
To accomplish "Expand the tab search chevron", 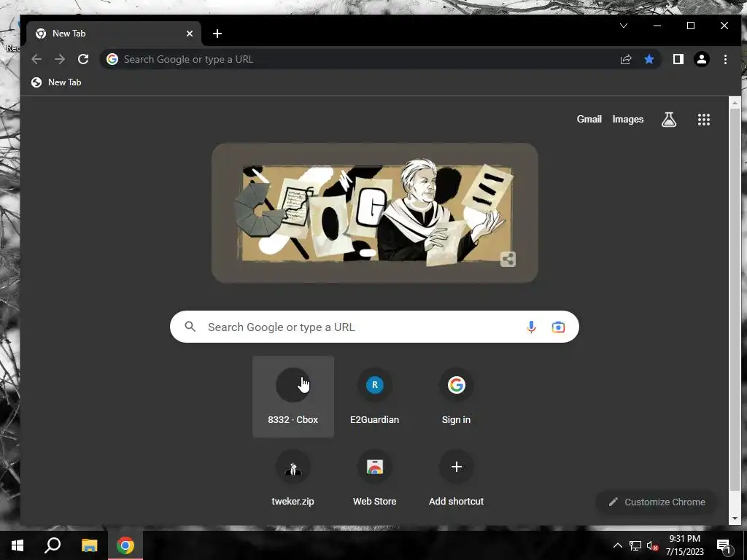I will (x=624, y=26).
